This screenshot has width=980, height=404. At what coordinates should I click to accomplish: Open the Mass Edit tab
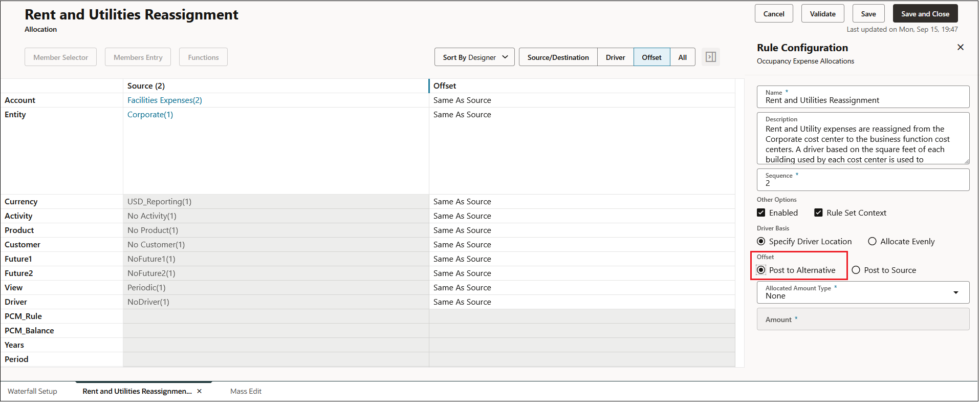point(246,391)
